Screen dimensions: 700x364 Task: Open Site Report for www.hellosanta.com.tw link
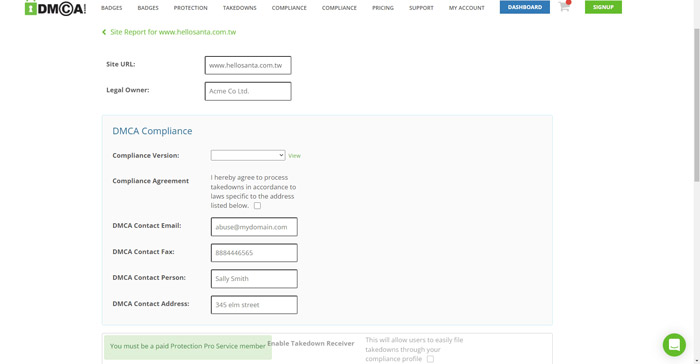pyautogui.click(x=173, y=32)
